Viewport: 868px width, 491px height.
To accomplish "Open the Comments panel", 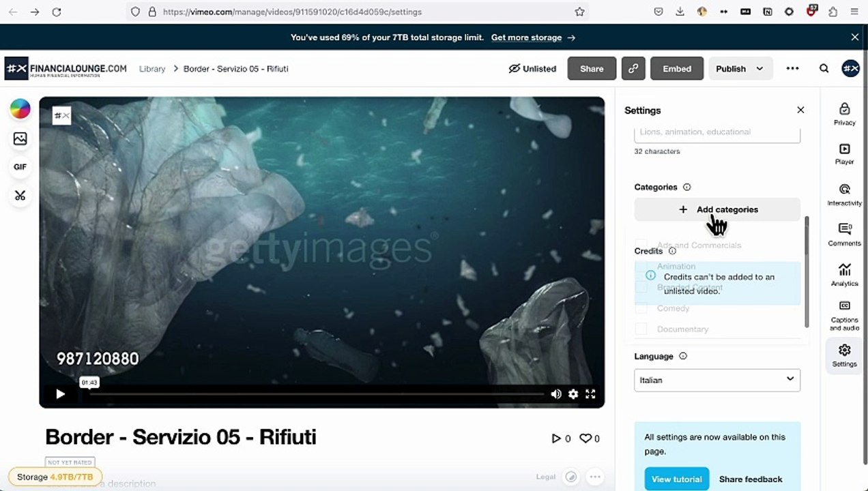I will [844, 235].
